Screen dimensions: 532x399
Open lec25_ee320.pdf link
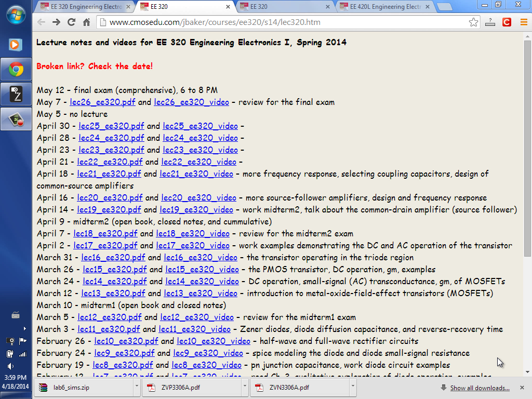(111, 126)
